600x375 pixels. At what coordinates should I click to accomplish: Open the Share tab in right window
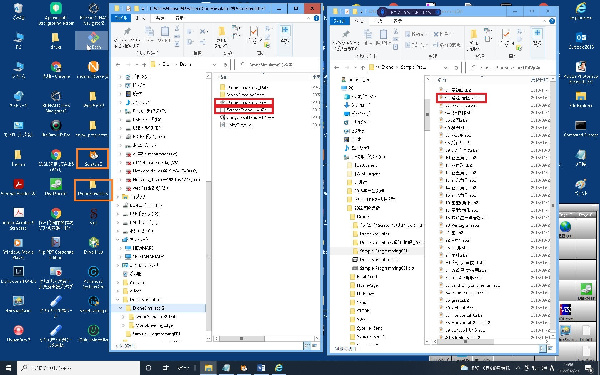coord(379,21)
